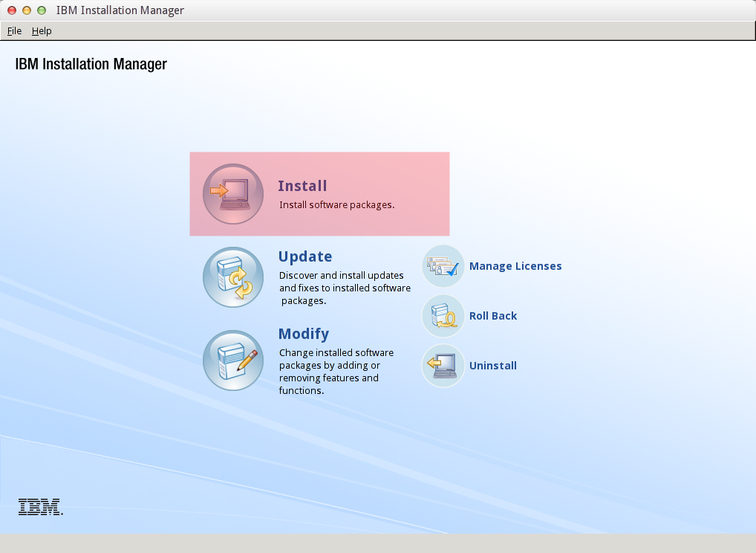Open the File menu

point(14,31)
